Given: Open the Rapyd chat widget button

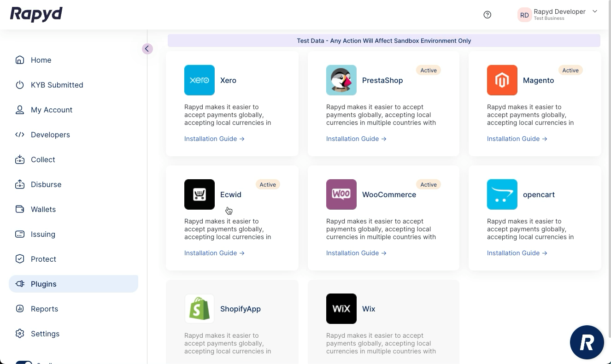Looking at the screenshot, I should (587, 342).
